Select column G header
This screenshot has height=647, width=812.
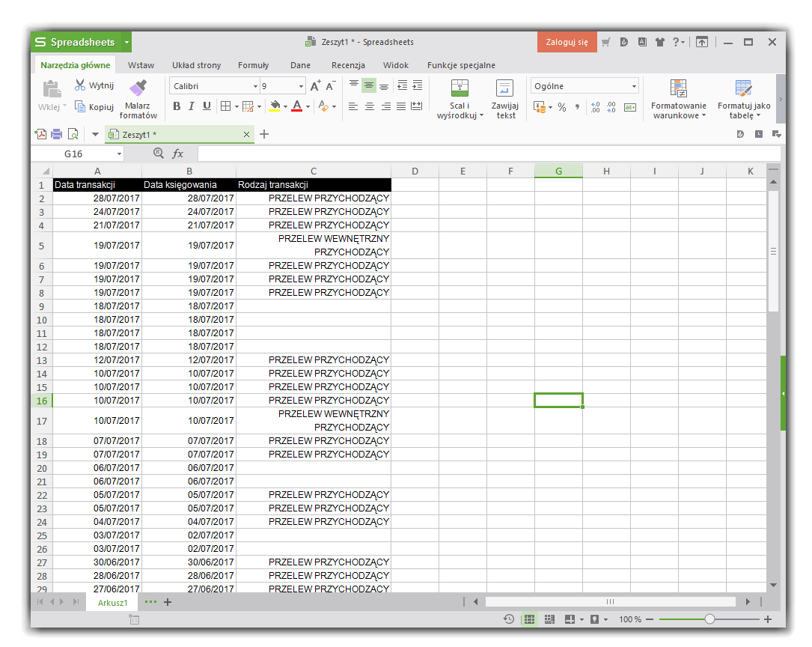[558, 171]
